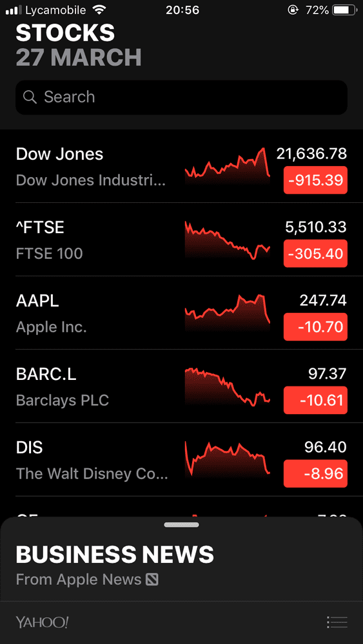The width and height of the screenshot is (363, 644).
Task: Expand Business News panel with grabber handle
Action: click(x=181, y=525)
